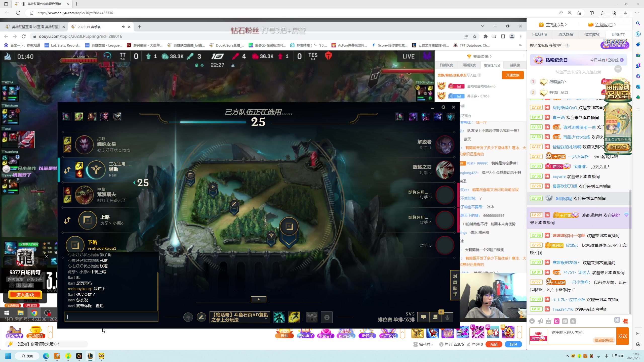
Task: Mute the Edge tab via its speaker icon
Action: [23, 4]
